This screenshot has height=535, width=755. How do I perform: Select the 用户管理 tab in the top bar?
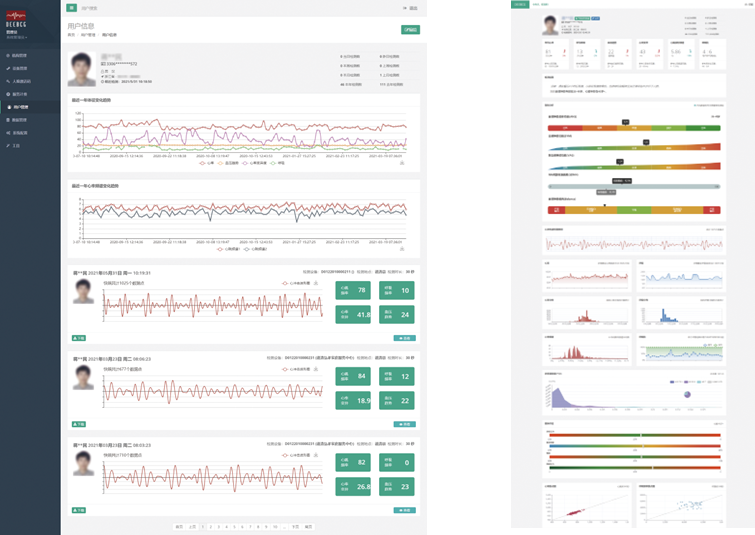pos(93,8)
